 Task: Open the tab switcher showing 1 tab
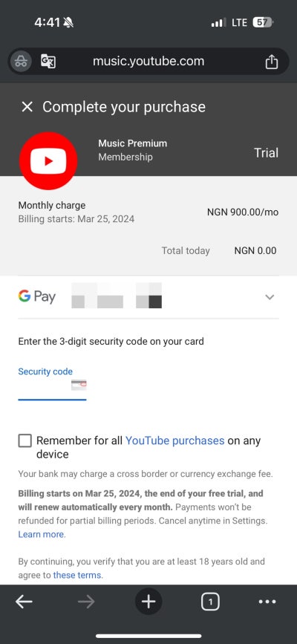(210, 602)
